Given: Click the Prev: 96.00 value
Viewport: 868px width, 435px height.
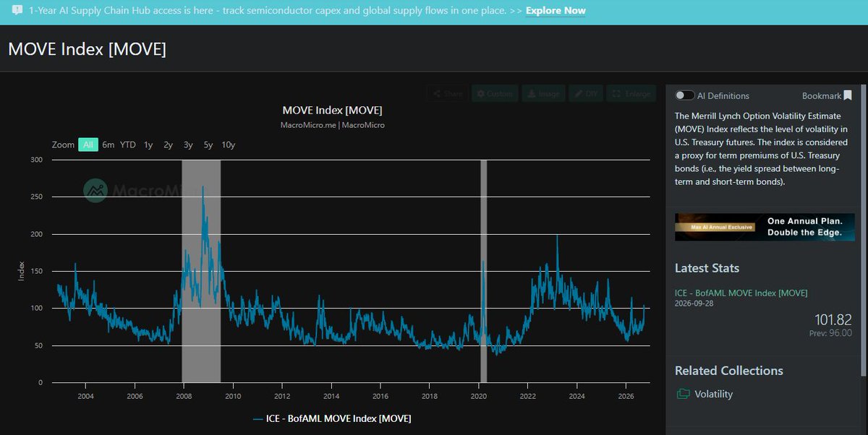Looking at the screenshot, I should tap(830, 333).
